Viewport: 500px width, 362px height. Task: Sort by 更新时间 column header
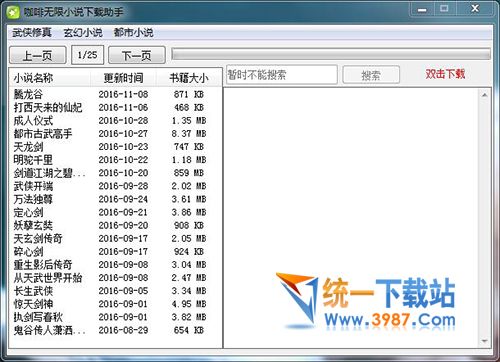click(123, 78)
